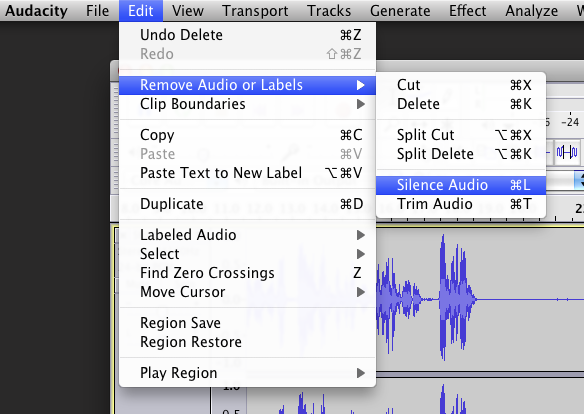
Task: Choose Trim Audio
Action: [461, 204]
